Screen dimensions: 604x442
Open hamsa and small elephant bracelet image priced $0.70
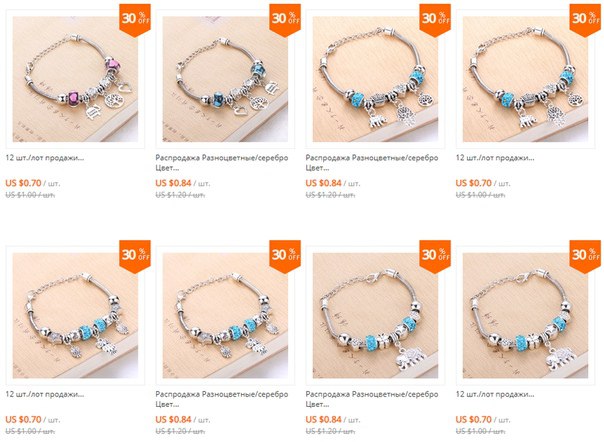525,79
